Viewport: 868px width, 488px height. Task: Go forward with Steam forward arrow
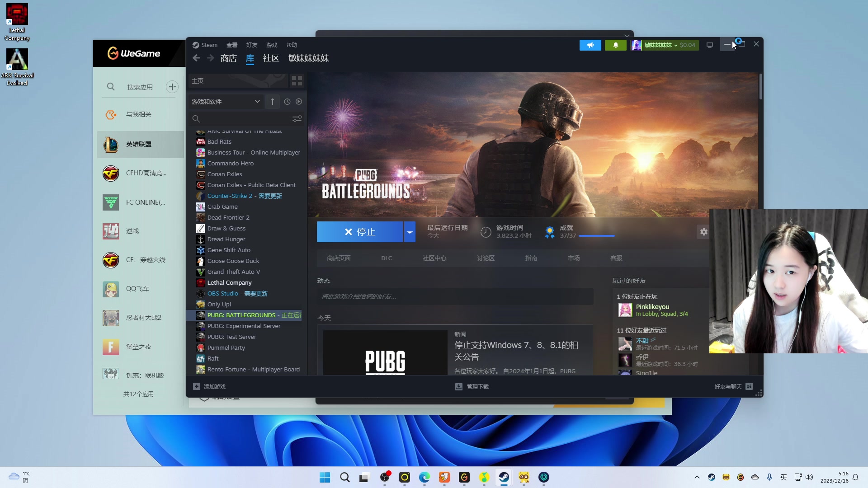pos(211,58)
